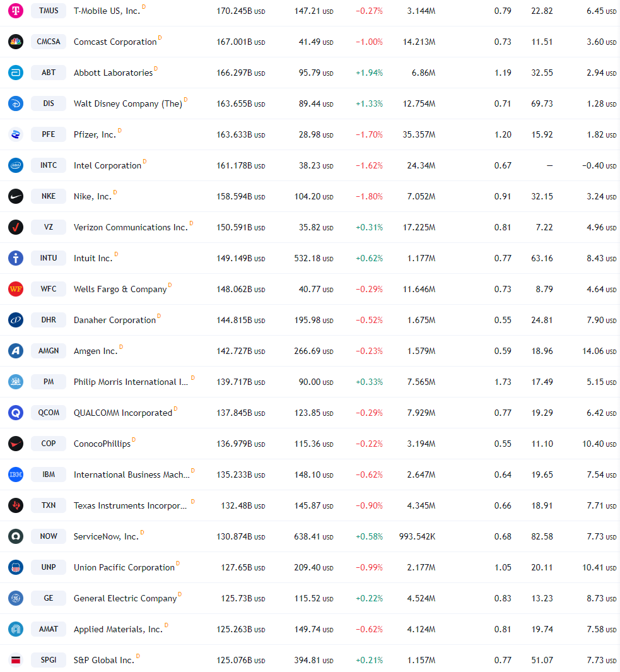Click the Intel logo icon
The image size is (620, 672).
tap(16, 165)
